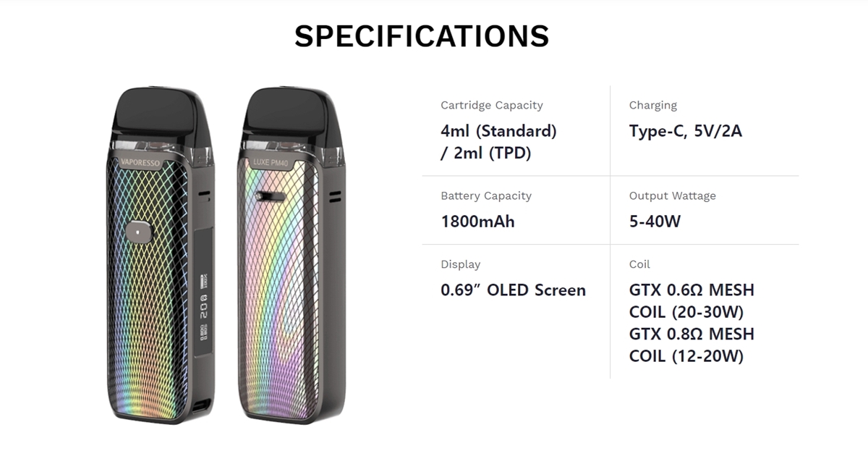Click the LUXE PM40 logo plate
The image size is (868, 451).
270,162
